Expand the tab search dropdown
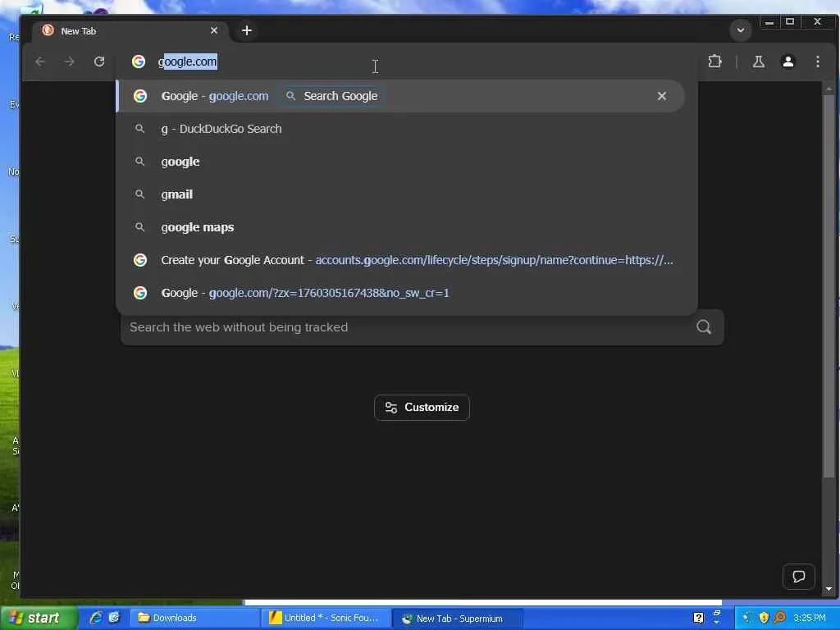840x630 pixels. coord(741,30)
